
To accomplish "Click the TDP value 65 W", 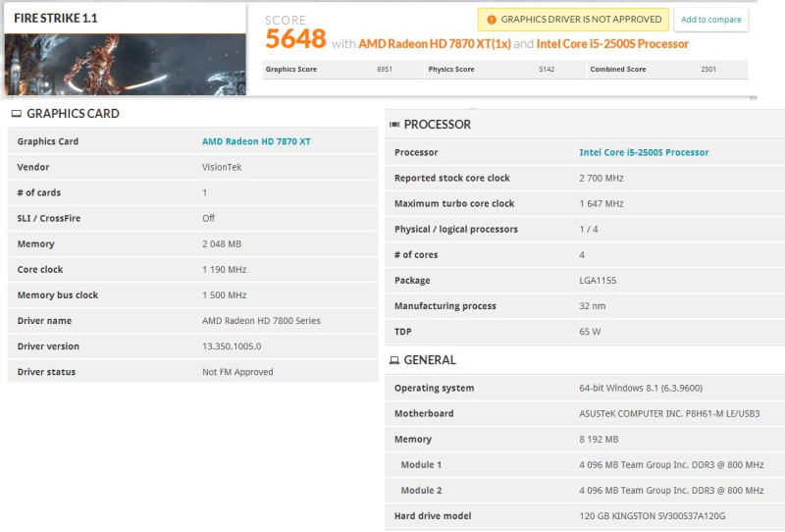I will click(590, 332).
